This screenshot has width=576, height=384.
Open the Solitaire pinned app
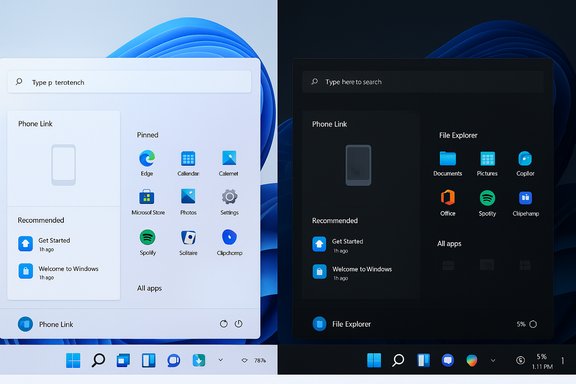(188, 238)
